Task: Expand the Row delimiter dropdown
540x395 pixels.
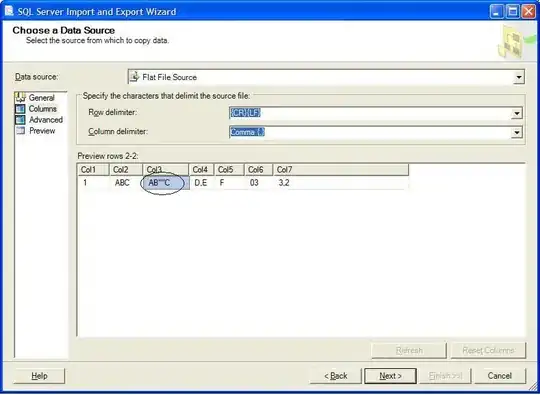Action: (x=517, y=113)
